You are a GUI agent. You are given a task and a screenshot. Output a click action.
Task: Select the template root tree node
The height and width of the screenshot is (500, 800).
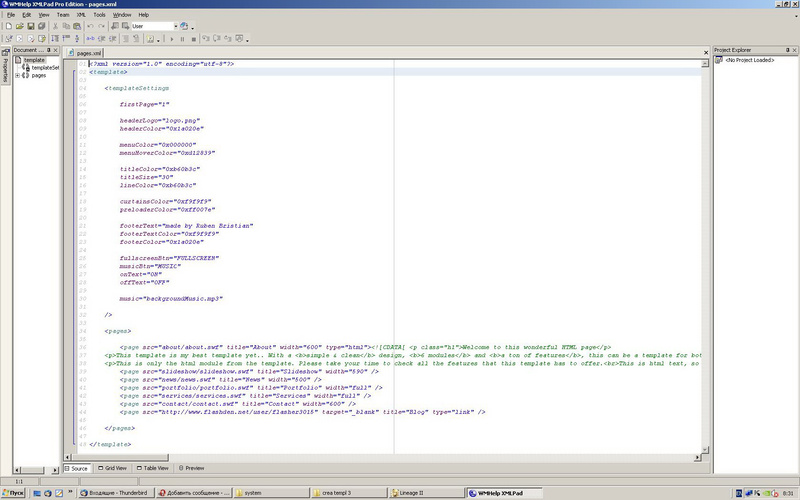34,60
